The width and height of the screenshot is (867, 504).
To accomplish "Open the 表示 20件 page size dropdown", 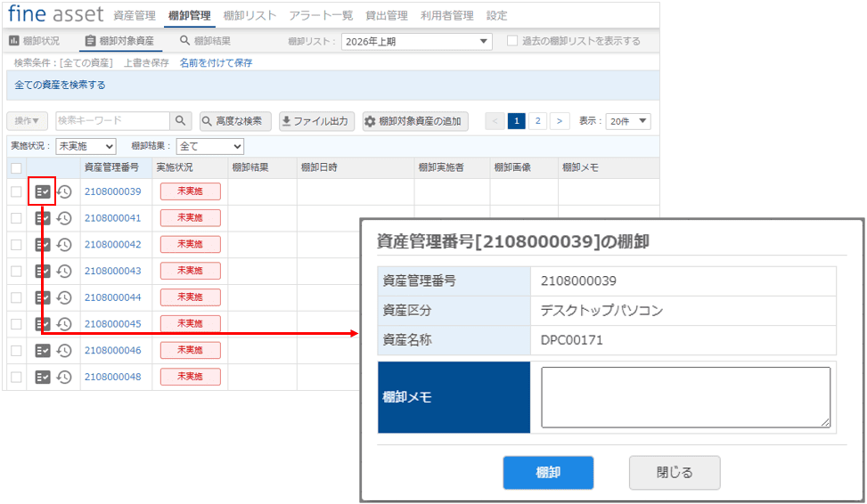I will [628, 121].
